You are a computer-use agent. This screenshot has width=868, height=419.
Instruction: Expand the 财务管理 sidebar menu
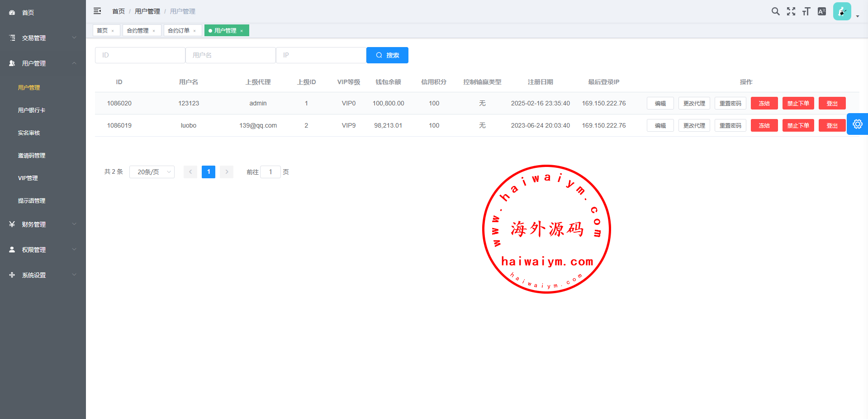[x=43, y=224]
